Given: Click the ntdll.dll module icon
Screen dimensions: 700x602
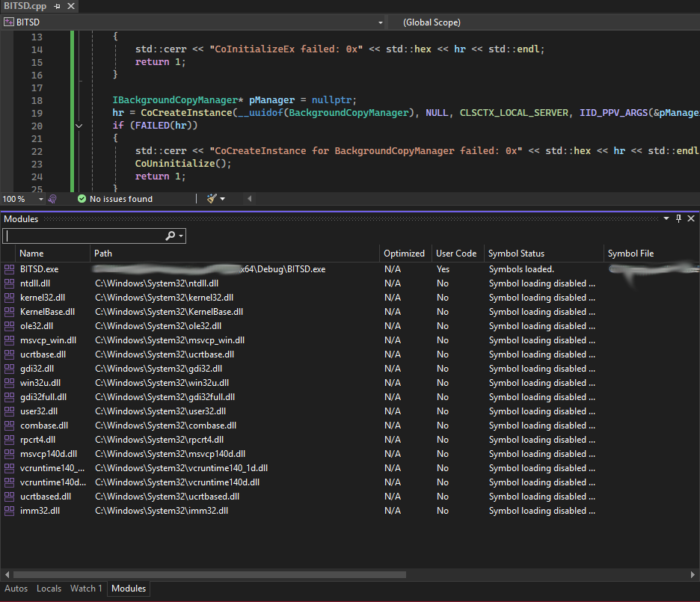Looking at the screenshot, I should 9,283.
